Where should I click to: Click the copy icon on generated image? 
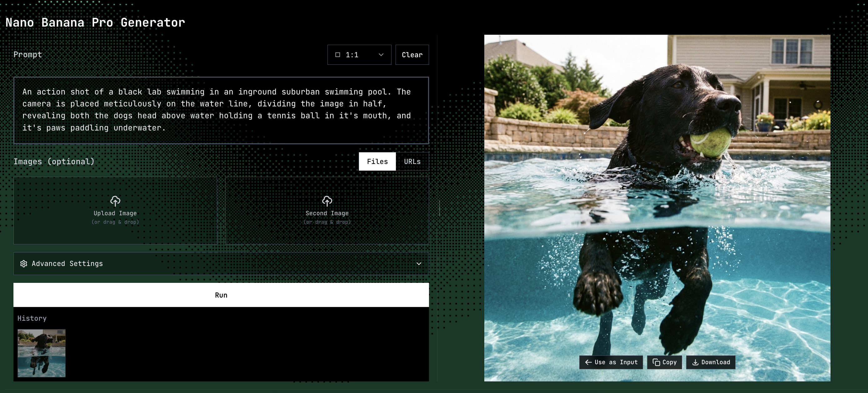click(656, 362)
